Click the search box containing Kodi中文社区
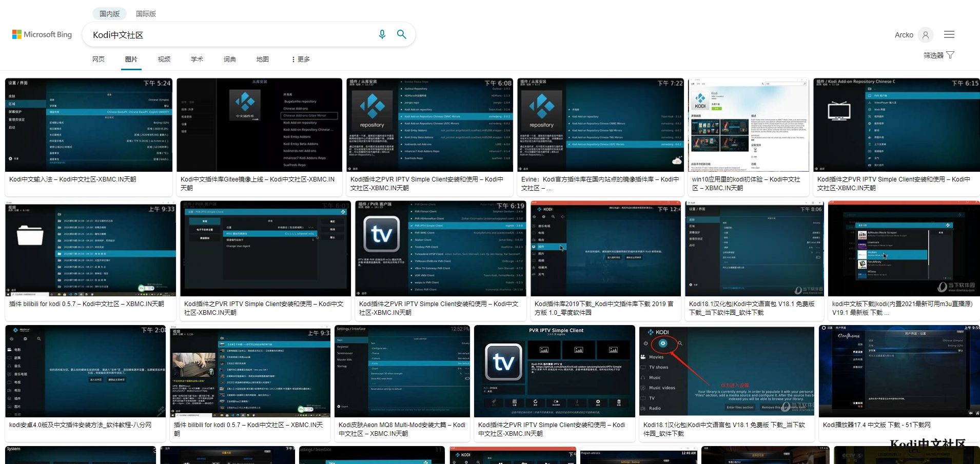Screen dimensions: 980x464 231,35
